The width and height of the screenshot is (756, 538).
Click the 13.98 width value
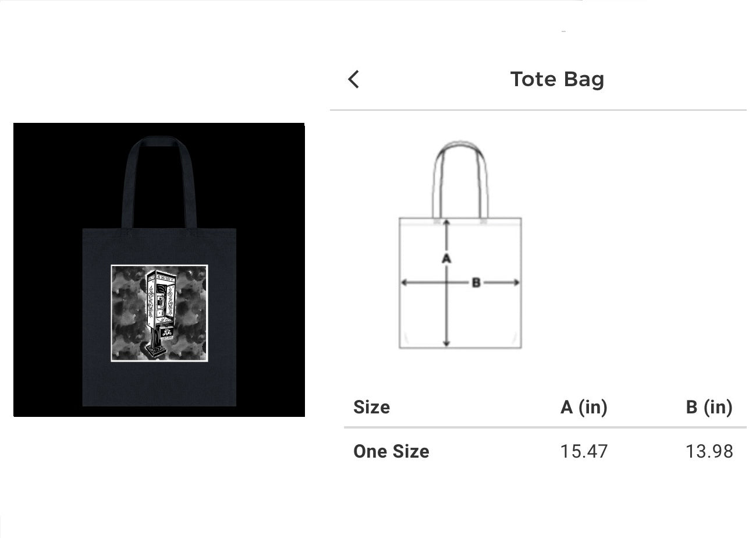pyautogui.click(x=709, y=451)
